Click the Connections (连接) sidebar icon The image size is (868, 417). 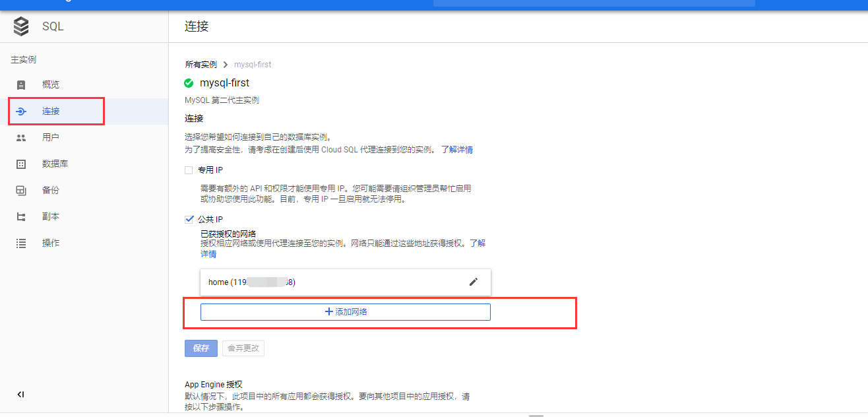click(21, 112)
